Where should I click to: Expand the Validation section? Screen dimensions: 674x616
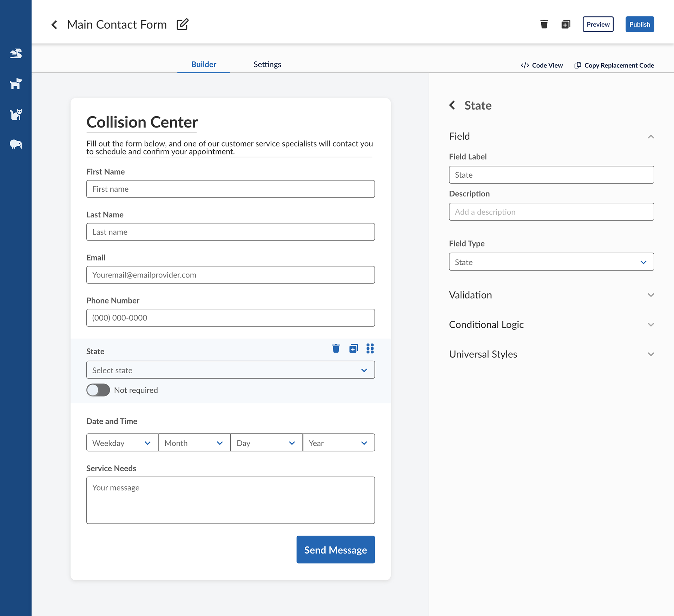pos(551,295)
